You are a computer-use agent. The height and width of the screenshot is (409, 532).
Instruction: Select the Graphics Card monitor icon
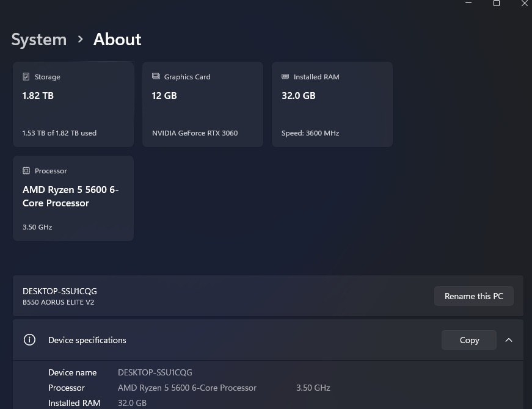coord(155,76)
